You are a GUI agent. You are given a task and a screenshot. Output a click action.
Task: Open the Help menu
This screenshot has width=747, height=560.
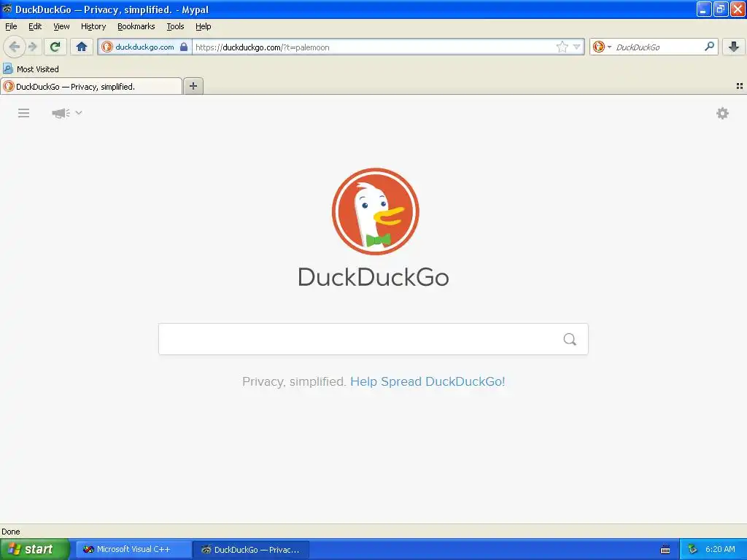click(x=204, y=26)
